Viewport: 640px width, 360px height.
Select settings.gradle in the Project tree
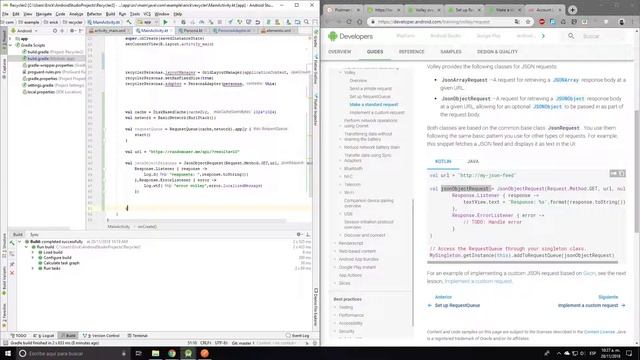40,85
